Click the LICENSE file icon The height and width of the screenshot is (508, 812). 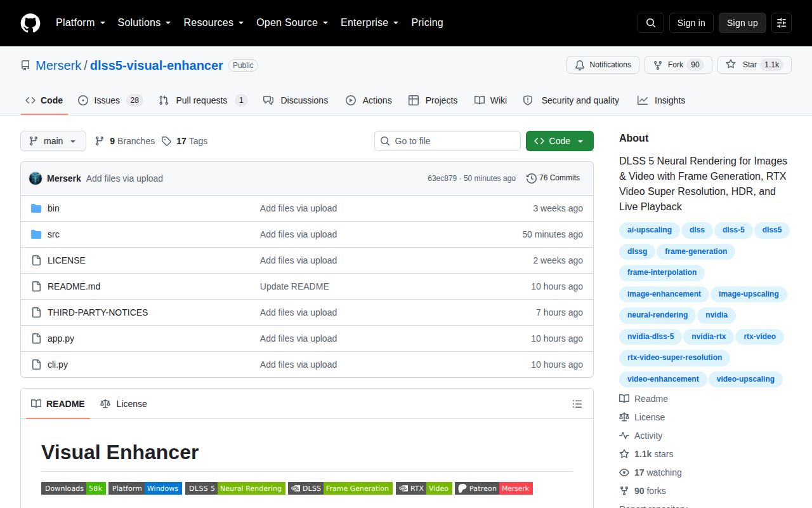coord(36,260)
